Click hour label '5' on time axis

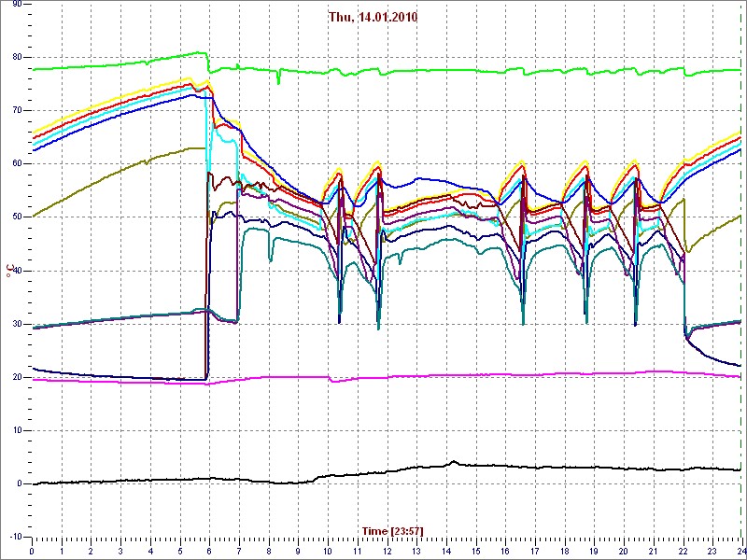pos(180,551)
